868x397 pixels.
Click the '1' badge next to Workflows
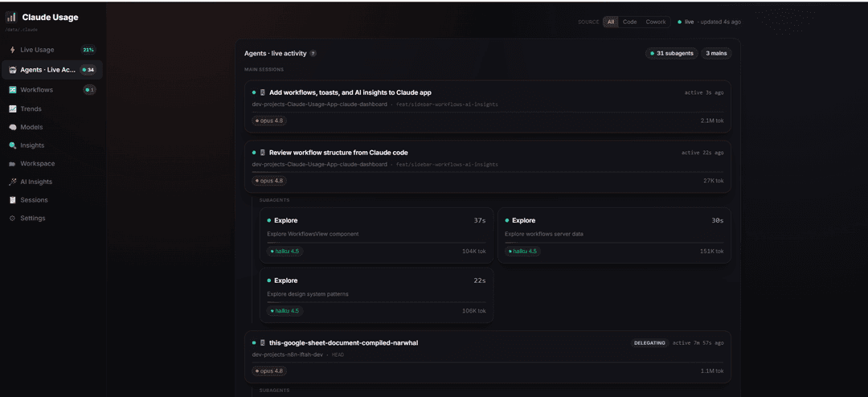coord(89,90)
